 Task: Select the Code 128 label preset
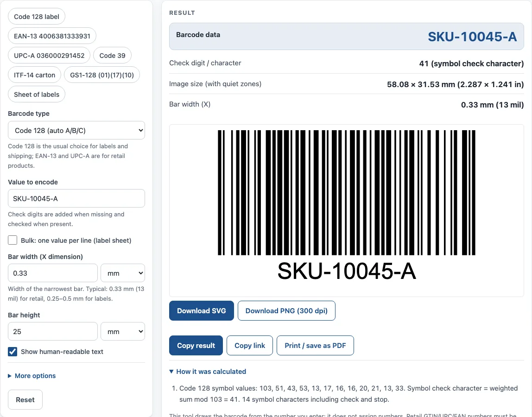pos(37,17)
